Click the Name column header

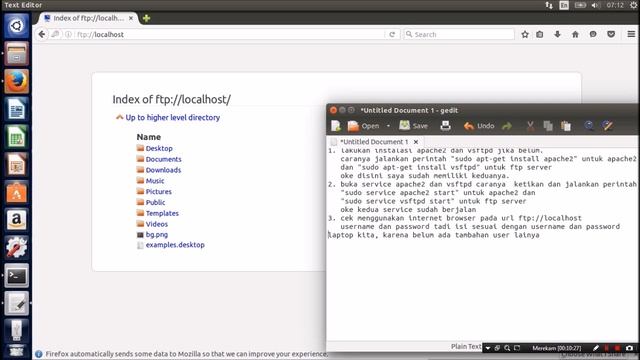(x=149, y=137)
